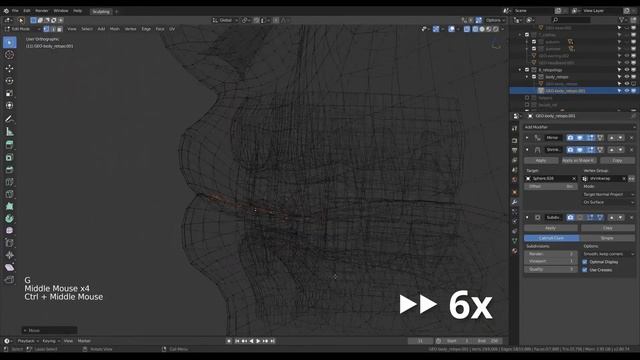Open the Material properties tab
This screenshot has height=360, width=640.
515,251
